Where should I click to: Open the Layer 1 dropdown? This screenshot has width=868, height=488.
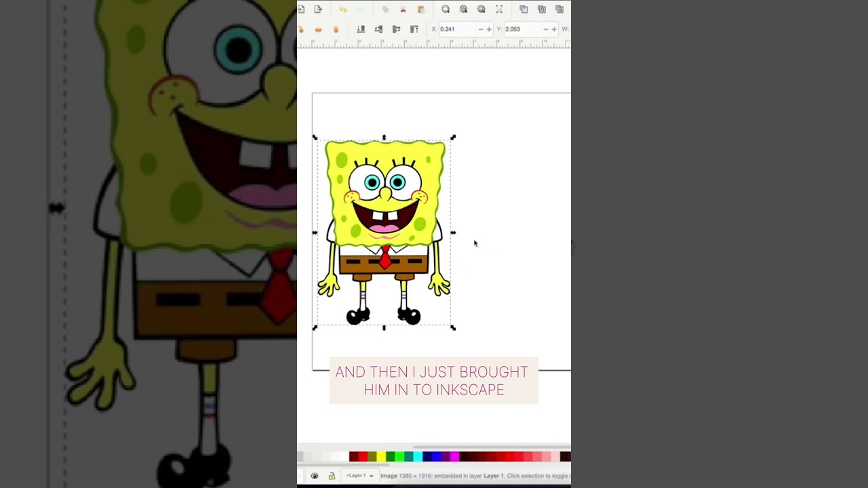359,476
